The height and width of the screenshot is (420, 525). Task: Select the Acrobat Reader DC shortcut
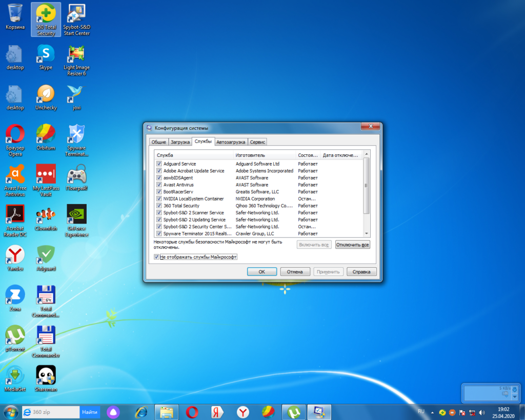pyautogui.click(x=15, y=221)
